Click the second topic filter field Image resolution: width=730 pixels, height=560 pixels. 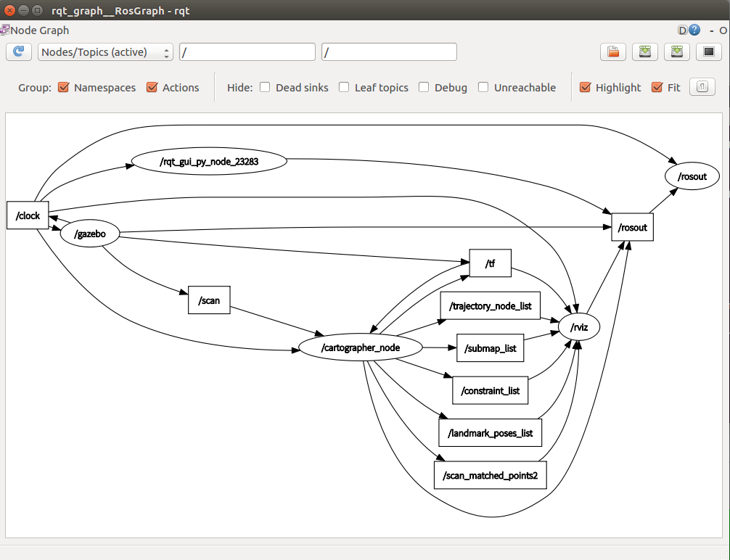[x=389, y=52]
